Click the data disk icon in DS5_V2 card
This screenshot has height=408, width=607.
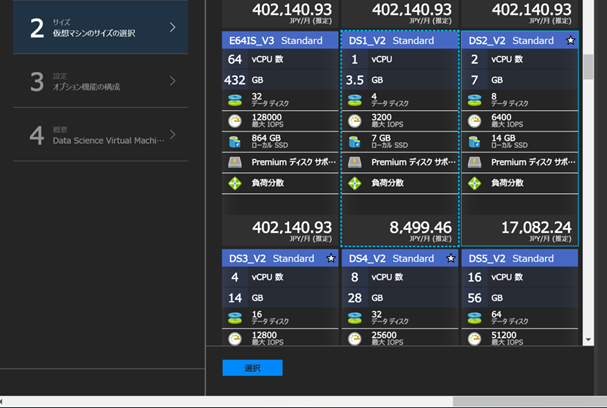coord(475,318)
